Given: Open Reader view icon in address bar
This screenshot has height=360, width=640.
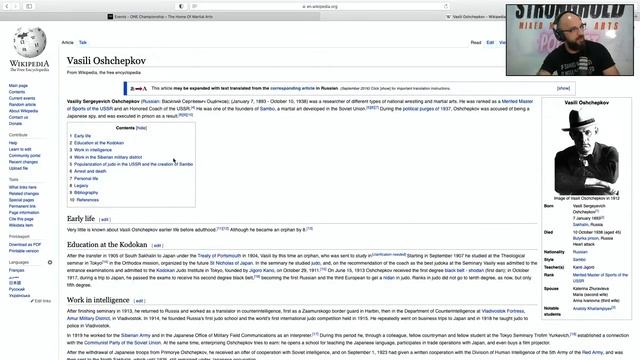Looking at the screenshot, I should coord(195,6).
